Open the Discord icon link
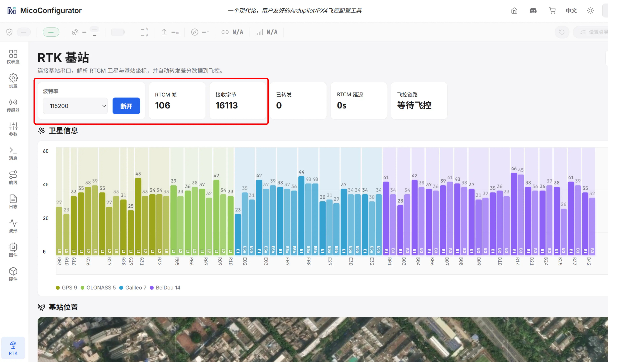This screenshot has width=644, height=362. point(533,11)
